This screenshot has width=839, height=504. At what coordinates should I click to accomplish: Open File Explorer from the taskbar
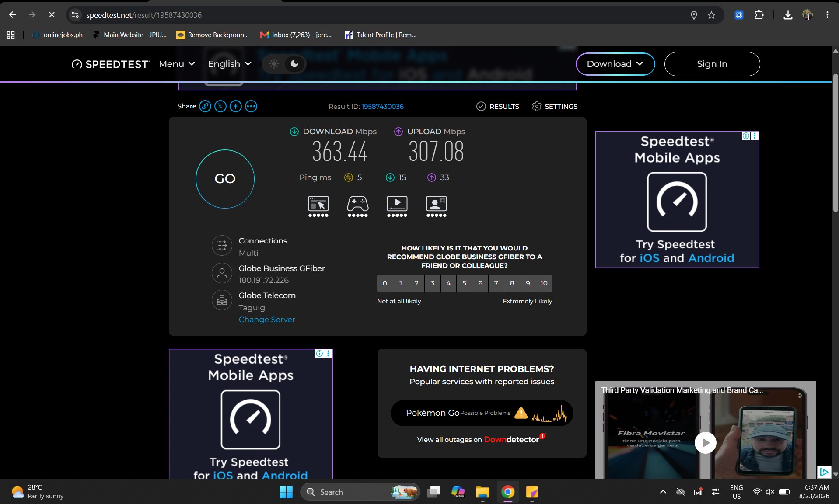coord(482,492)
